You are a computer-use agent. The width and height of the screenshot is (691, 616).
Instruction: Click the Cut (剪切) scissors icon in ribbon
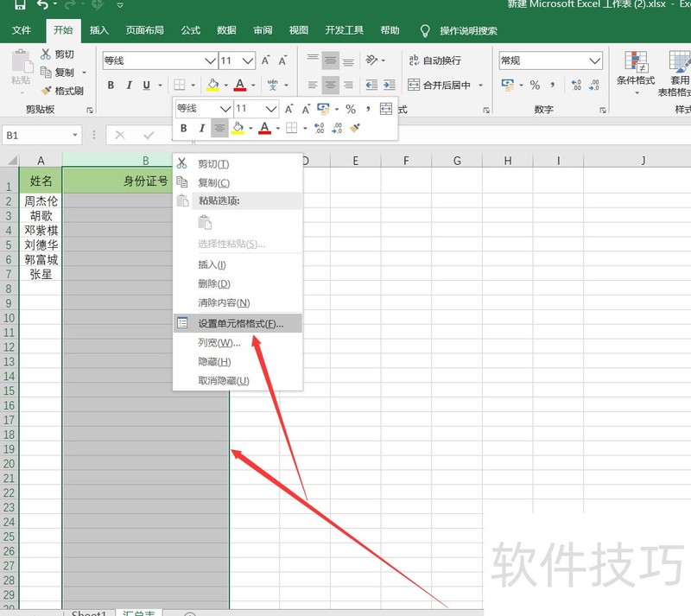(47, 54)
